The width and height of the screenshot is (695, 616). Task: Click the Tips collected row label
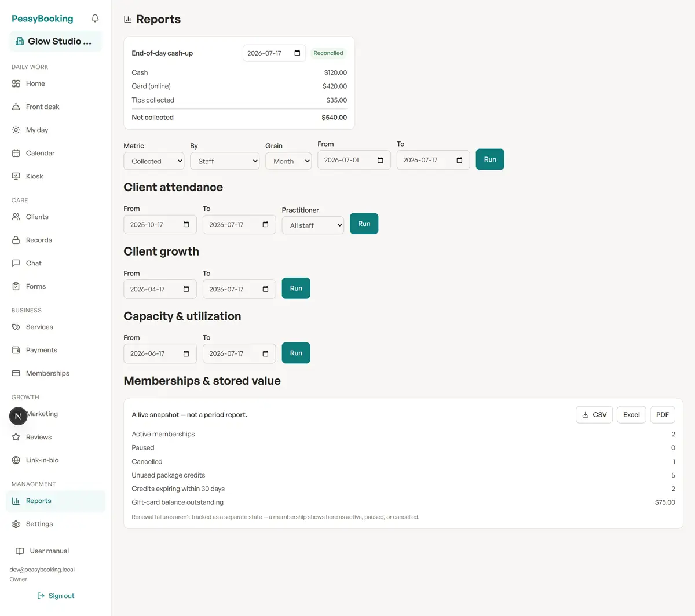(153, 100)
